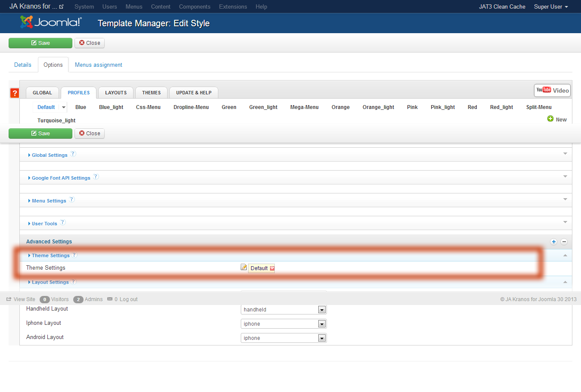The height and width of the screenshot is (392, 581).
Task: Open the Iphone Layout dropdown
Action: coord(284,324)
